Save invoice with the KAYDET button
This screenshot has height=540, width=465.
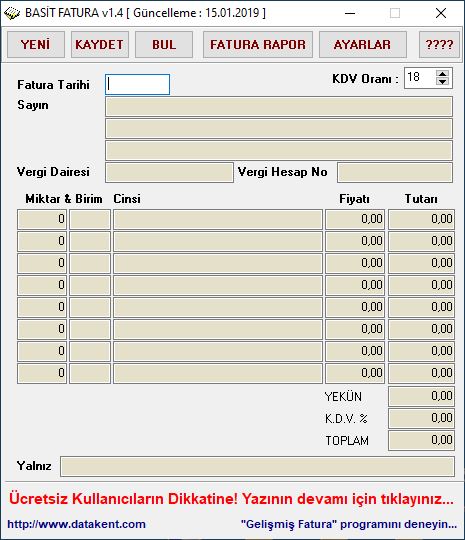click(x=100, y=44)
